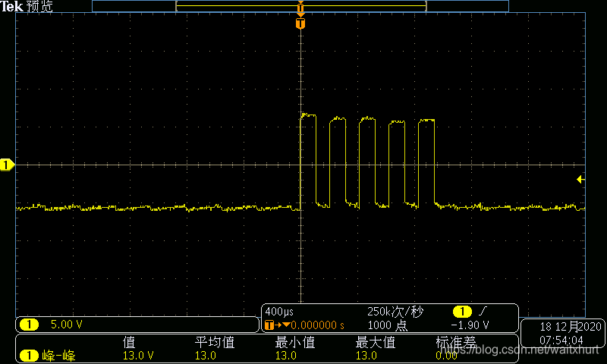Click the trigger marker in the record bar
Image resolution: width=607 pixels, height=364 pixels.
click(300, 6)
